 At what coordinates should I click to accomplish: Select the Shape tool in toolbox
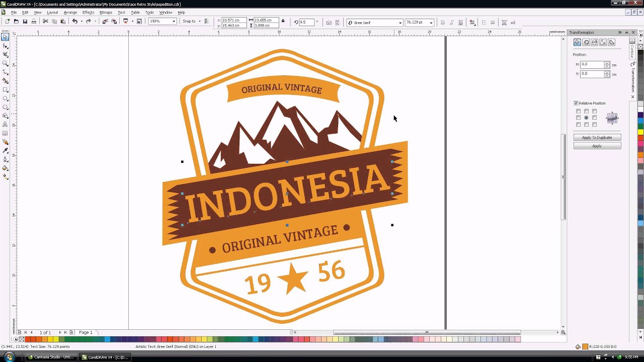pos(5,46)
